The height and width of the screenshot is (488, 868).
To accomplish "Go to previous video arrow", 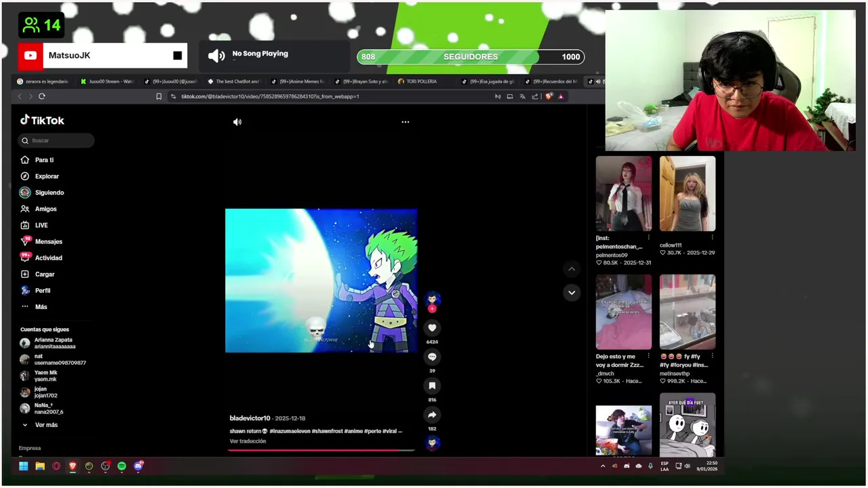I will pos(572,269).
